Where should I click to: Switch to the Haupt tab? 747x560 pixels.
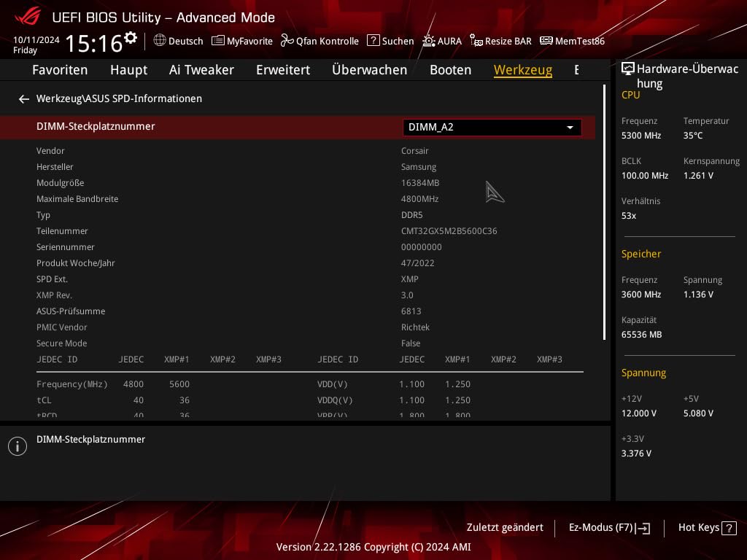pyautogui.click(x=128, y=70)
